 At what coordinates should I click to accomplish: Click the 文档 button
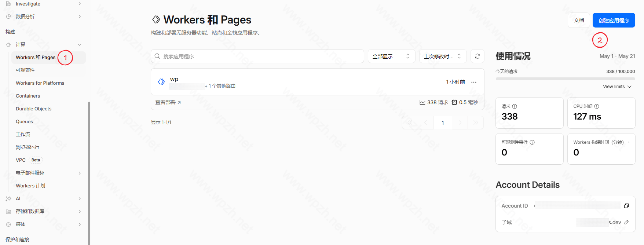579,20
